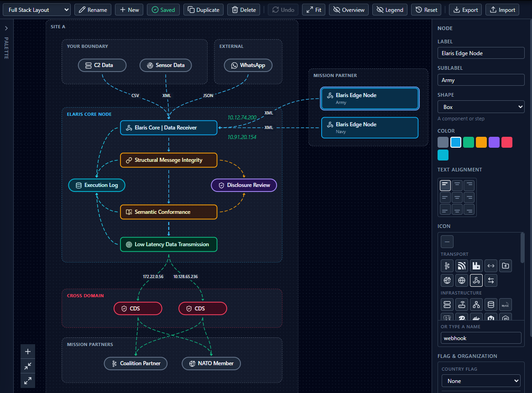Image resolution: width=532 pixels, height=393 pixels.
Task: Set text alignment to bottom left
Action: tap(445, 210)
